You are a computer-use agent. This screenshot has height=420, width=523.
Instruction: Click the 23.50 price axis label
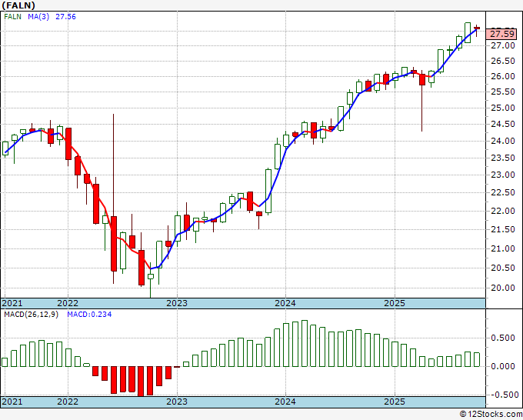point(503,158)
